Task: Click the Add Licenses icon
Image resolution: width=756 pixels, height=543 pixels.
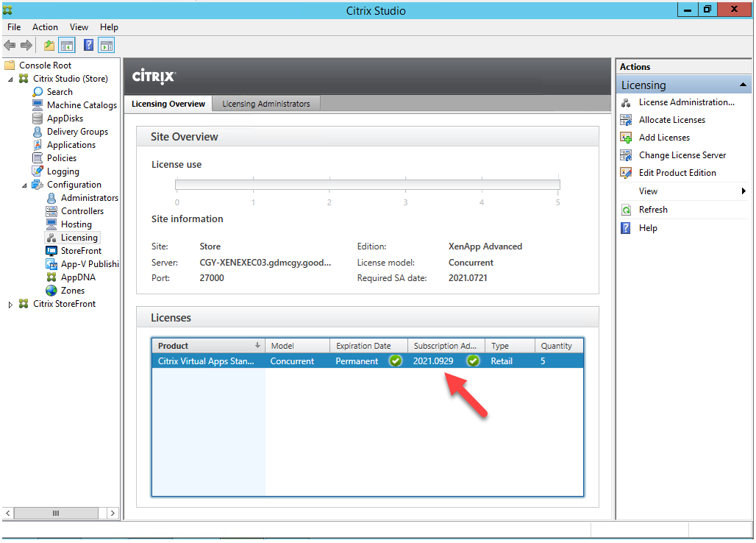Action: [x=626, y=138]
